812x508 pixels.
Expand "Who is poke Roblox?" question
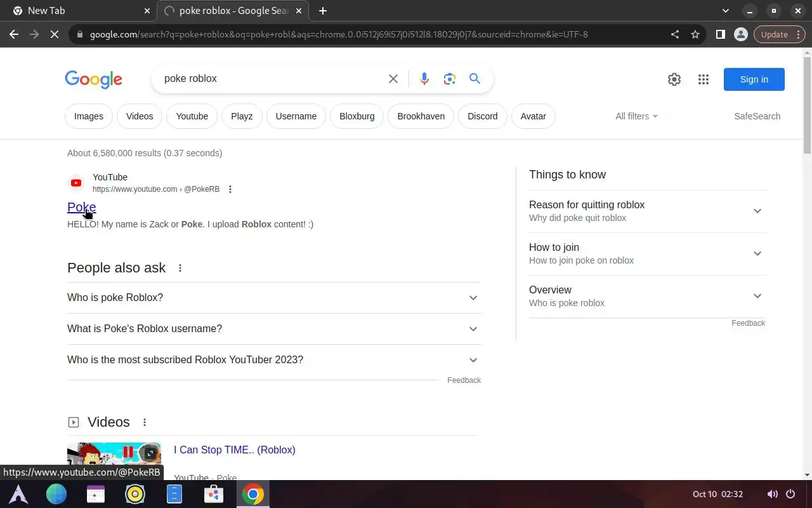pyautogui.click(x=274, y=298)
